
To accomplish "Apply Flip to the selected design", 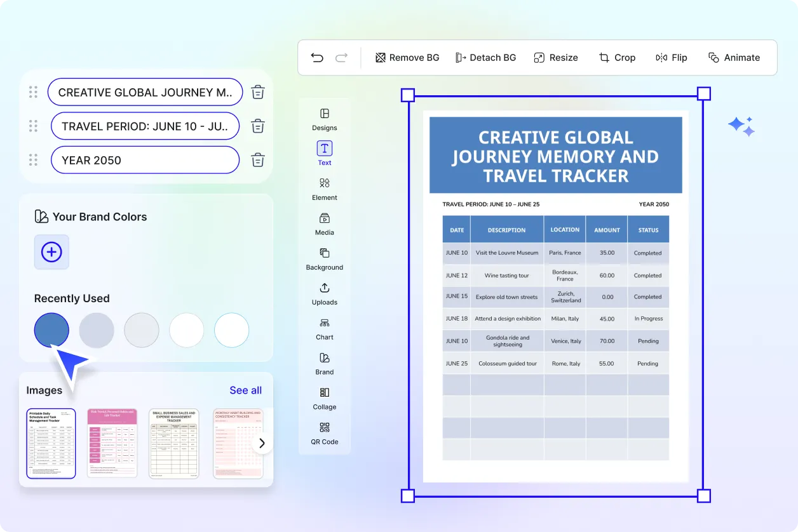I will point(672,57).
